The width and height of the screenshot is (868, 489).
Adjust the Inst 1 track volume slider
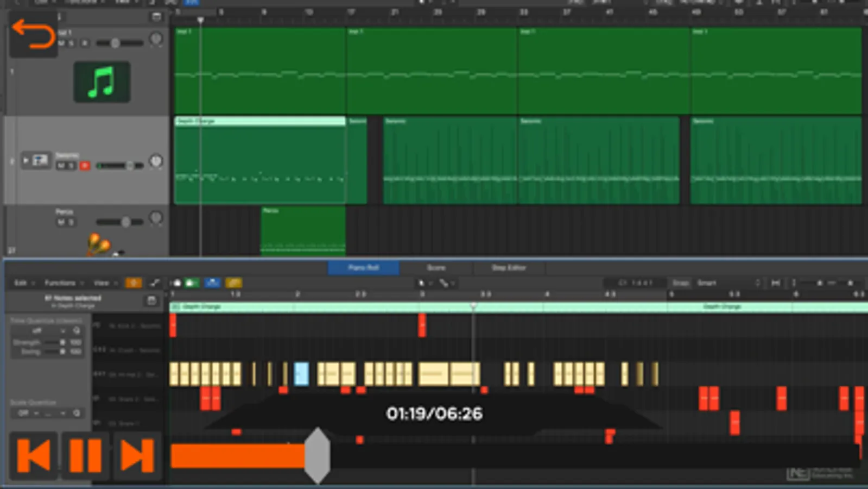click(119, 43)
